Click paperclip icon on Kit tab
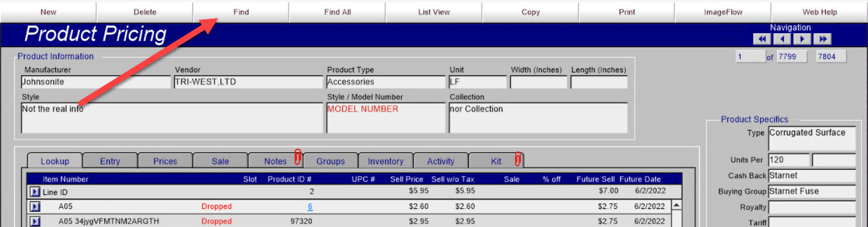868x227 pixels. coord(517,158)
